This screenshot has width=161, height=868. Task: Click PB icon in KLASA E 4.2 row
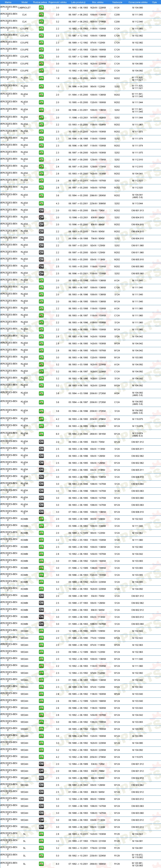(41, 419)
